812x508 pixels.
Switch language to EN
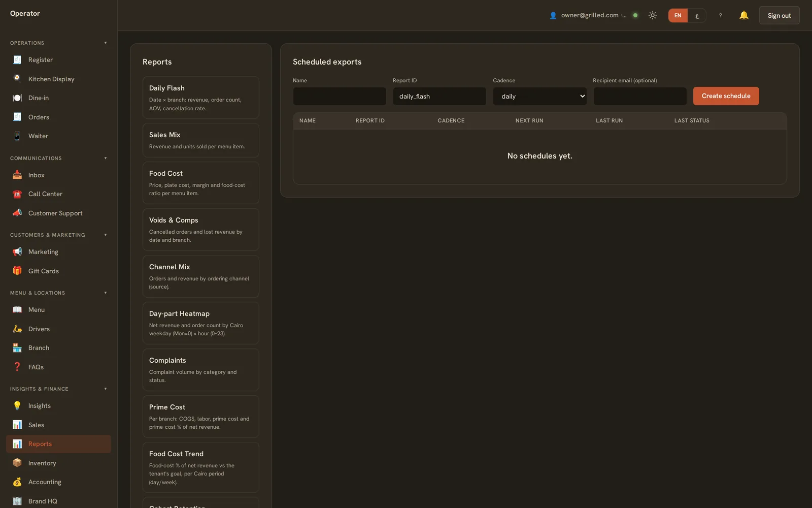(678, 15)
